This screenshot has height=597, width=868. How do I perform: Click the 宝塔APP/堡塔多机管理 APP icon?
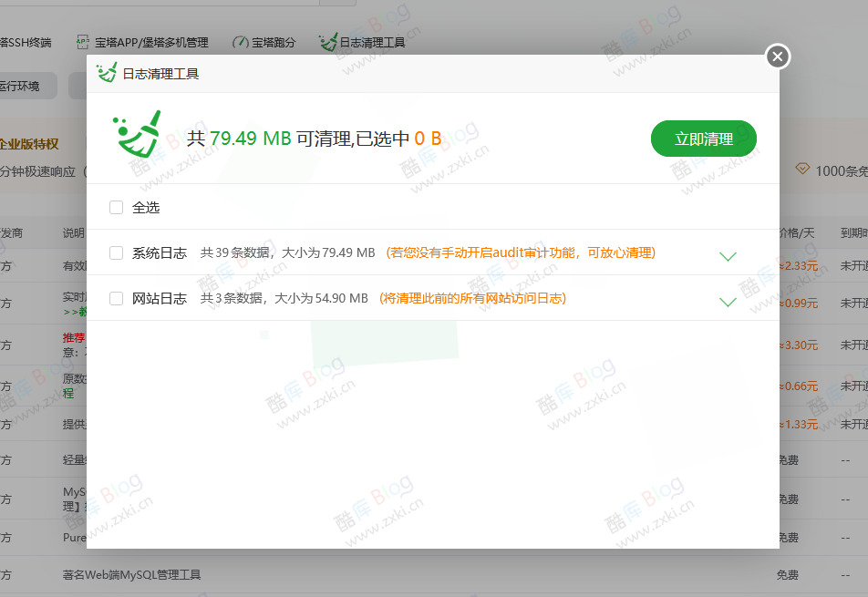pos(82,42)
